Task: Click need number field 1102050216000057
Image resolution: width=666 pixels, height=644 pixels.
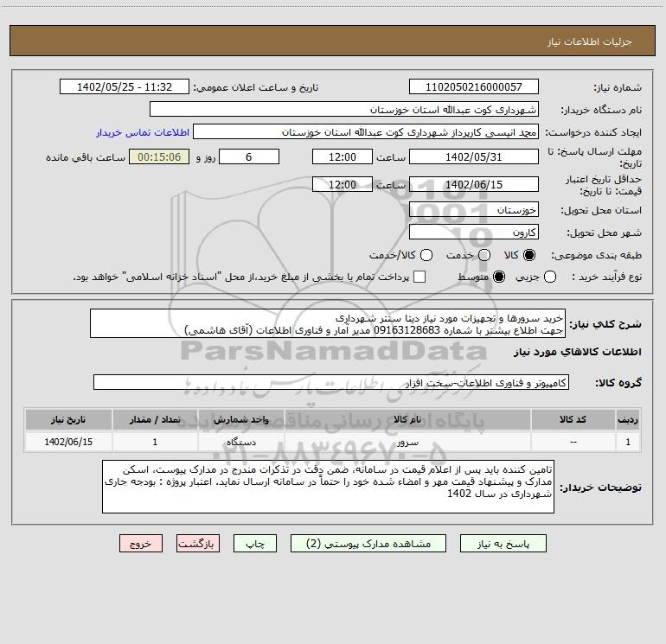Action: [x=474, y=86]
